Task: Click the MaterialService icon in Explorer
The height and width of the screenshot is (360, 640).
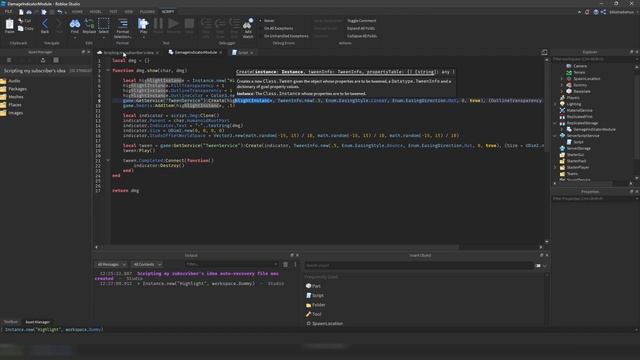Action: [562, 110]
